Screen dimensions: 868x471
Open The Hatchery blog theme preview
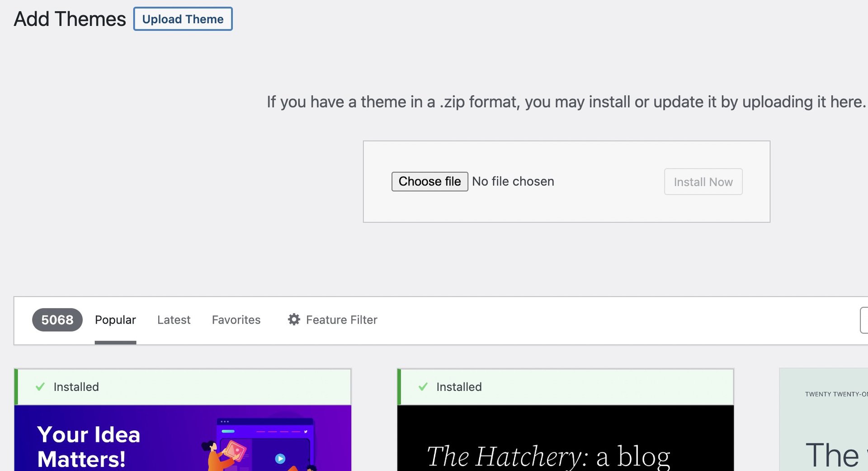[565, 438]
